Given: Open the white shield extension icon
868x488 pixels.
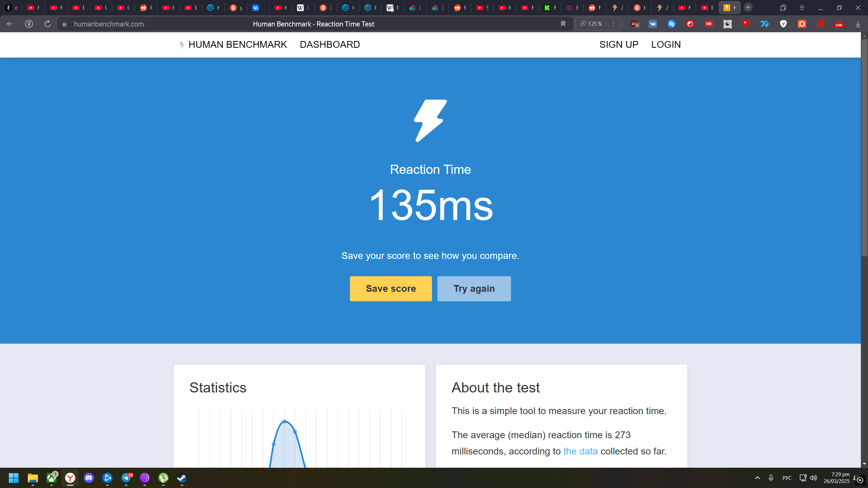Looking at the screenshot, I should click(783, 24).
